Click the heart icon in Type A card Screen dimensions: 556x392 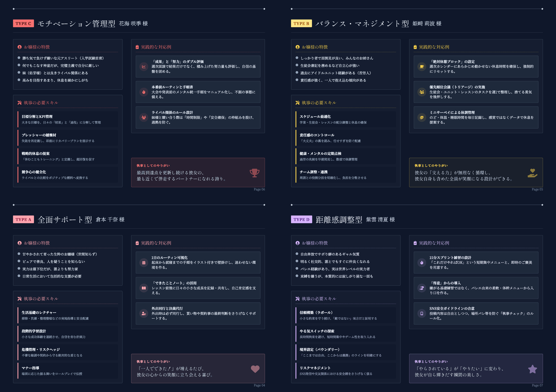coord(255,369)
